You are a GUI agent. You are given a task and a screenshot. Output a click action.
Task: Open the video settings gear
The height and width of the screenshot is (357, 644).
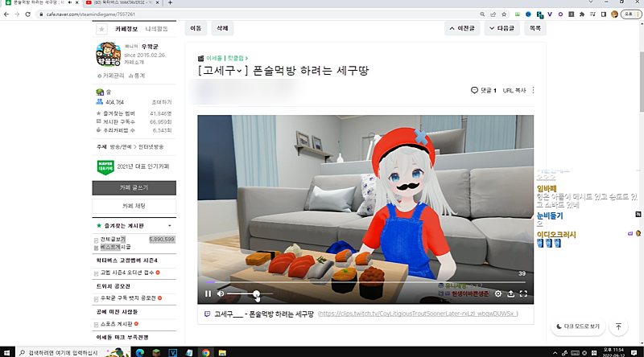coord(497,293)
